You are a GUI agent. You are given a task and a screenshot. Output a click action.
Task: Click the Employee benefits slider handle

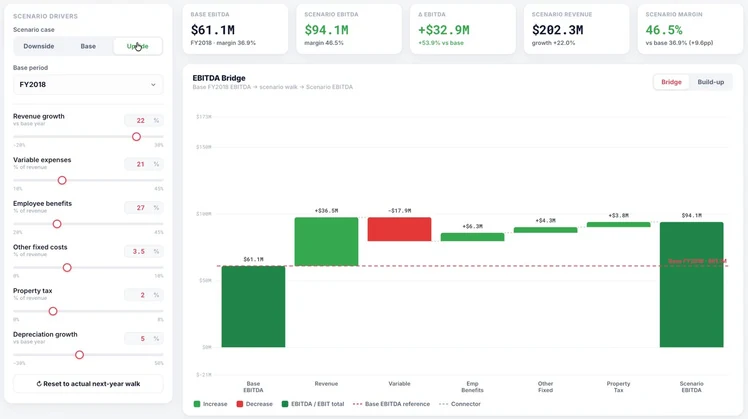click(57, 224)
